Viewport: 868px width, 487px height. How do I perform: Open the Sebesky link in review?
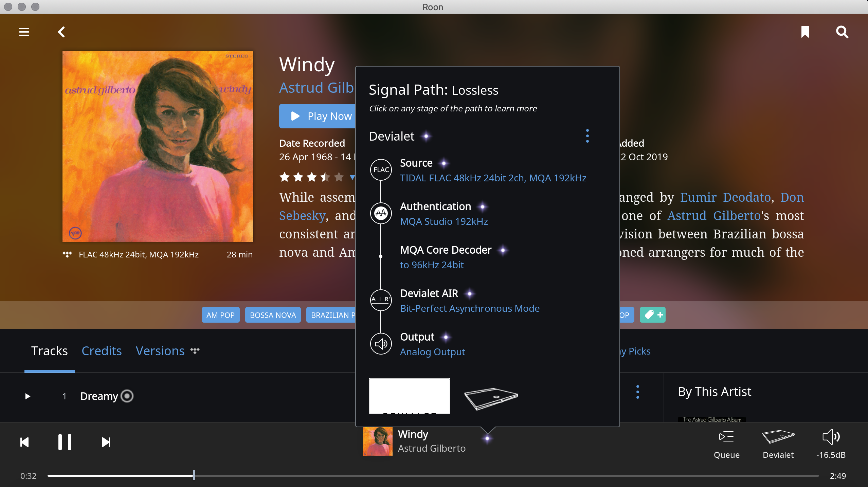tap(302, 216)
